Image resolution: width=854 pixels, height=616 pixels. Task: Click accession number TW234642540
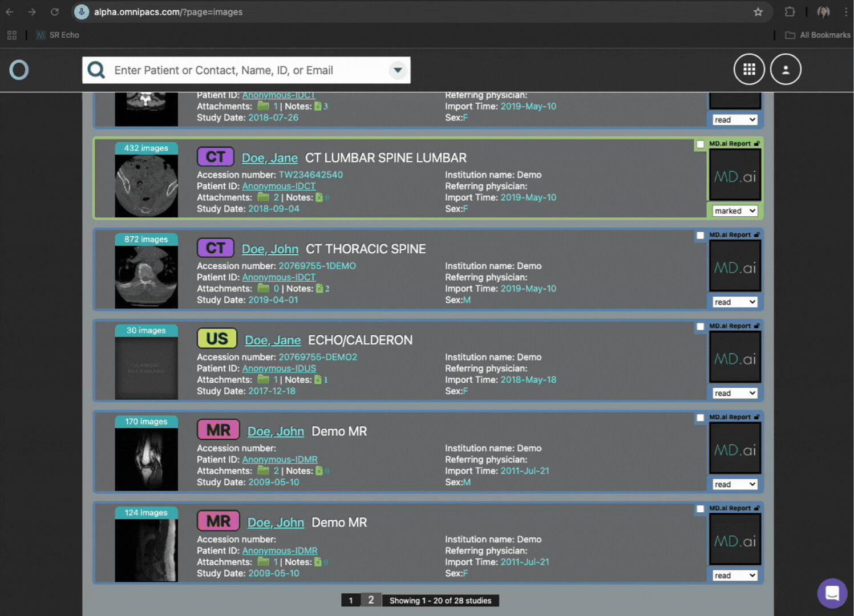pos(311,175)
